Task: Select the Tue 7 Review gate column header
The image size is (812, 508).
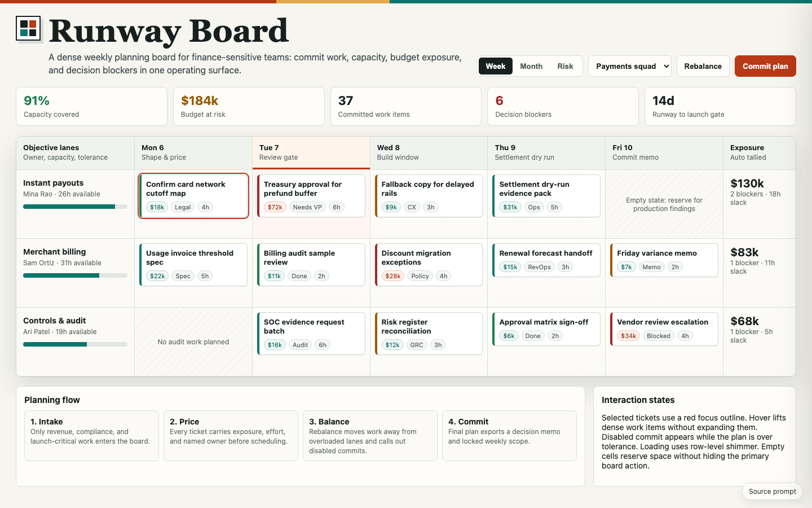Action: coord(311,152)
